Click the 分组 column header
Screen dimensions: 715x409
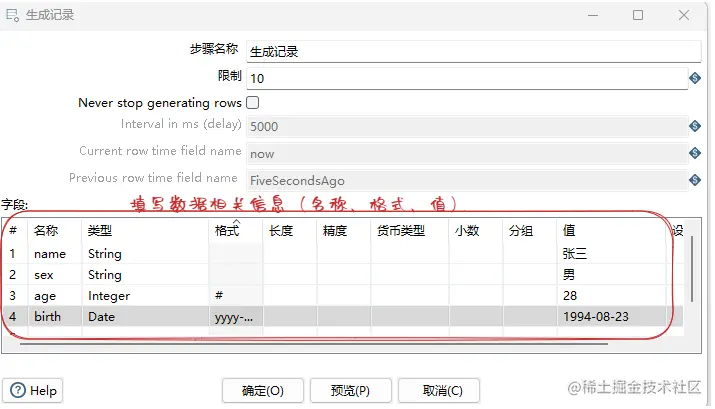click(x=530, y=231)
